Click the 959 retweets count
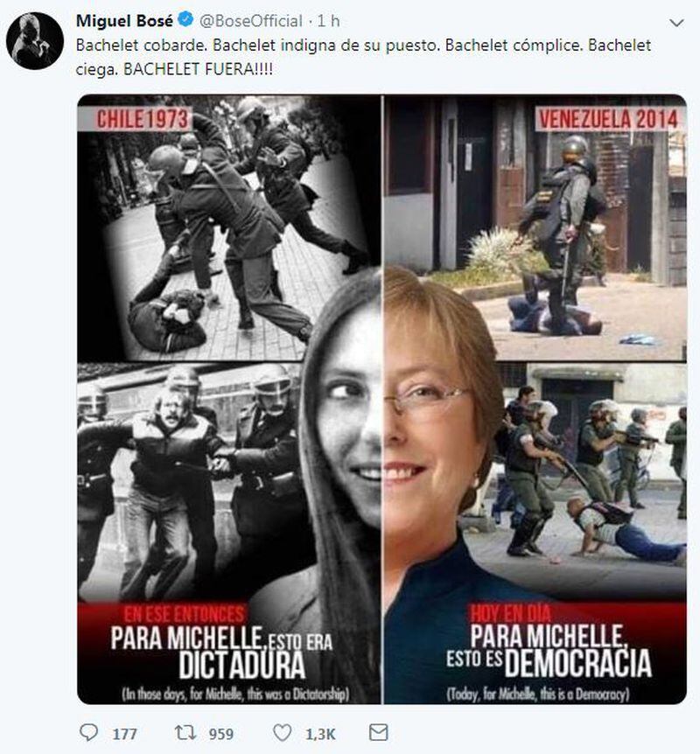The width and height of the screenshot is (700, 754). 221,734
